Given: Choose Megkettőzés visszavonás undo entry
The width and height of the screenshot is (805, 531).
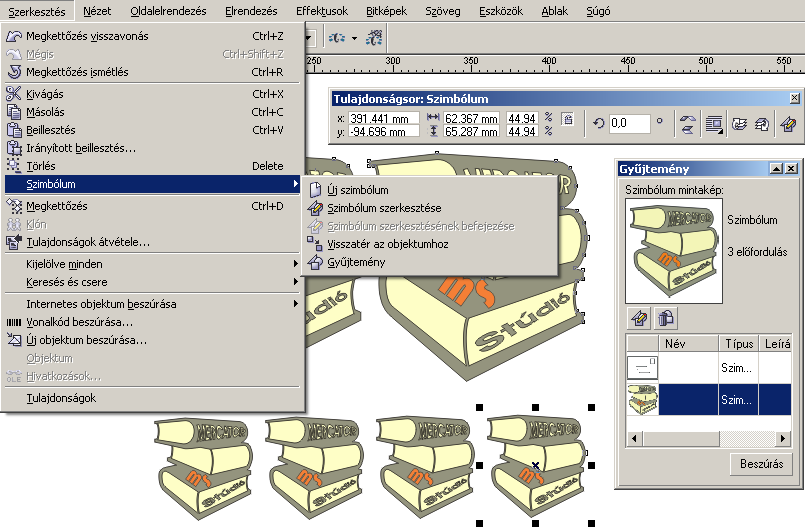Looking at the screenshot, I should 152,36.
